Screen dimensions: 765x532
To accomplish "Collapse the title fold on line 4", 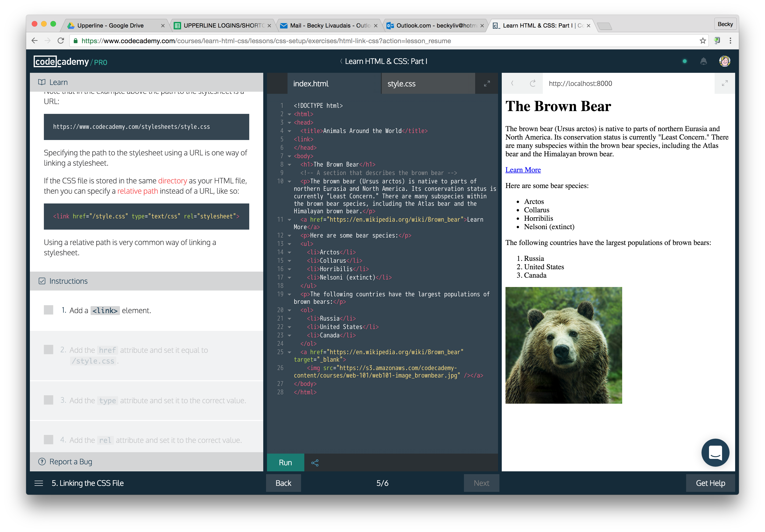I will (x=289, y=131).
